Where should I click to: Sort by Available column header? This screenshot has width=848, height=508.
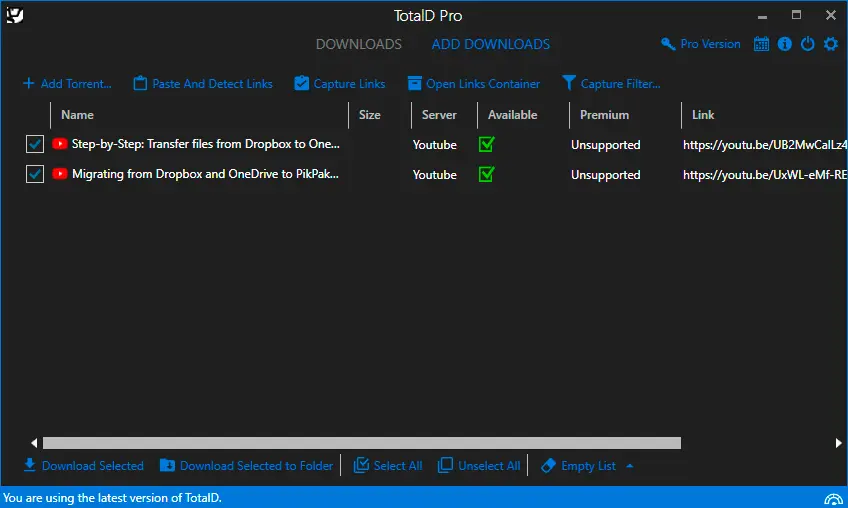[x=512, y=115]
